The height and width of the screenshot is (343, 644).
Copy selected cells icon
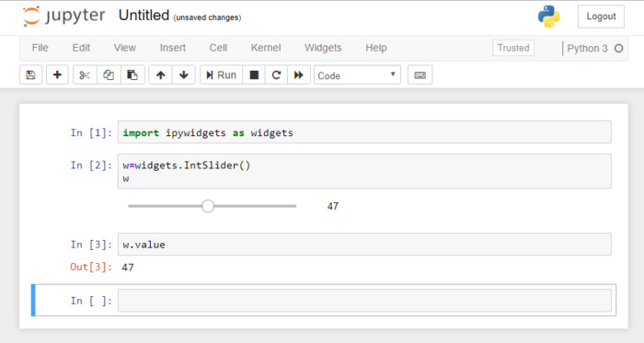coord(109,75)
